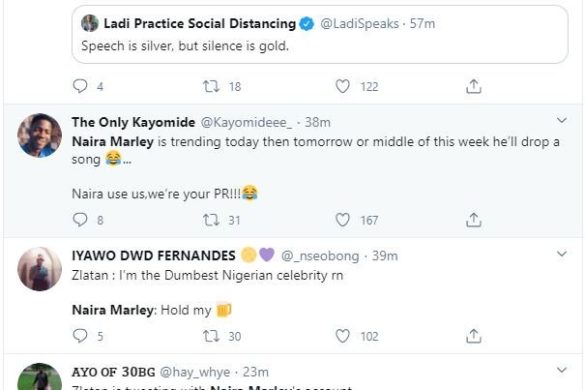Open options chevron on AYO OF 30BG tweet

tap(561, 370)
